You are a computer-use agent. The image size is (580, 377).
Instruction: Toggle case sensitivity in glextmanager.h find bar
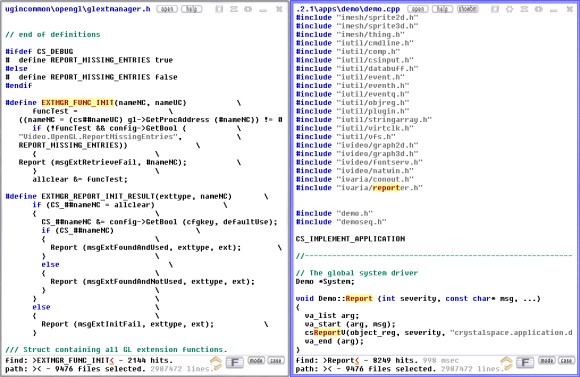276,360
